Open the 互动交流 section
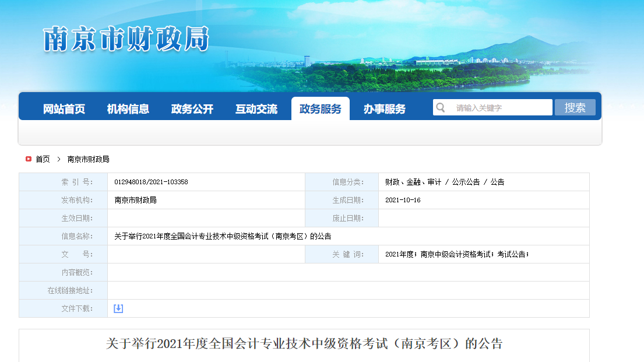Image resolution: width=644 pixels, height=362 pixels. coord(256,107)
